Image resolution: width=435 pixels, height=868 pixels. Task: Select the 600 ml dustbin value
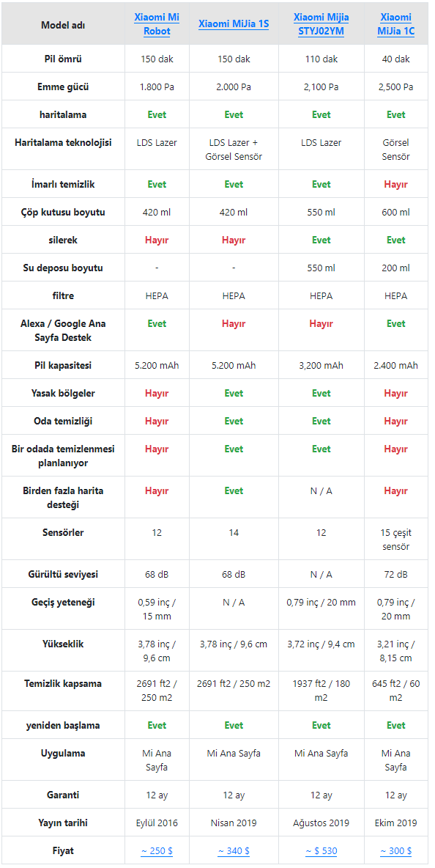click(x=395, y=212)
